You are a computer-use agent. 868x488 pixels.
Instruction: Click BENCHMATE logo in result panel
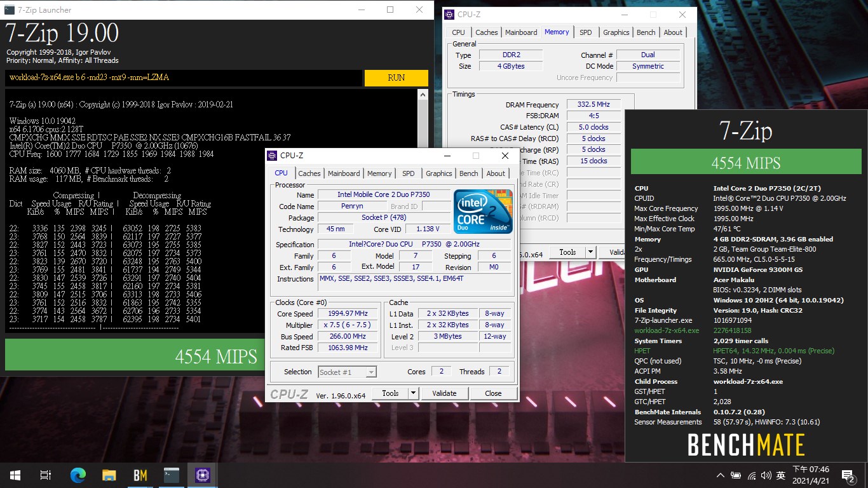(746, 445)
